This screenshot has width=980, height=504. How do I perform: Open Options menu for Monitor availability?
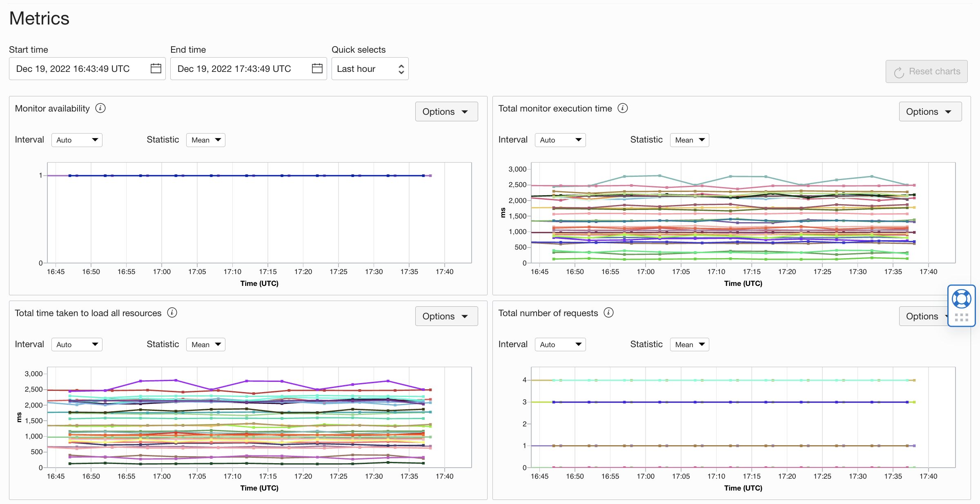point(446,112)
